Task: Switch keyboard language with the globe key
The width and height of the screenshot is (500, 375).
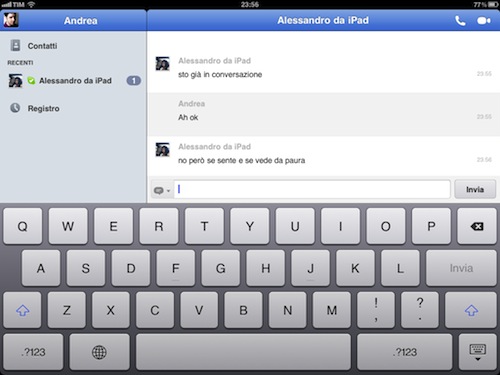Action: coord(99,352)
